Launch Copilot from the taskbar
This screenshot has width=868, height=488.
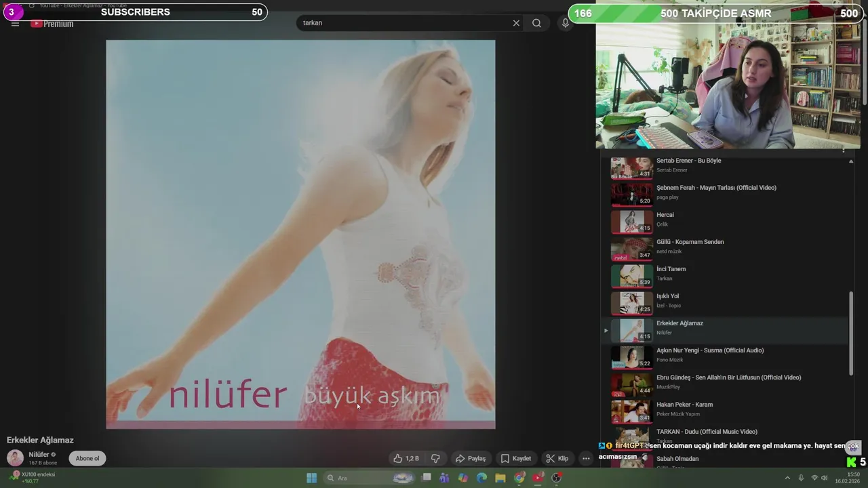click(463, 478)
